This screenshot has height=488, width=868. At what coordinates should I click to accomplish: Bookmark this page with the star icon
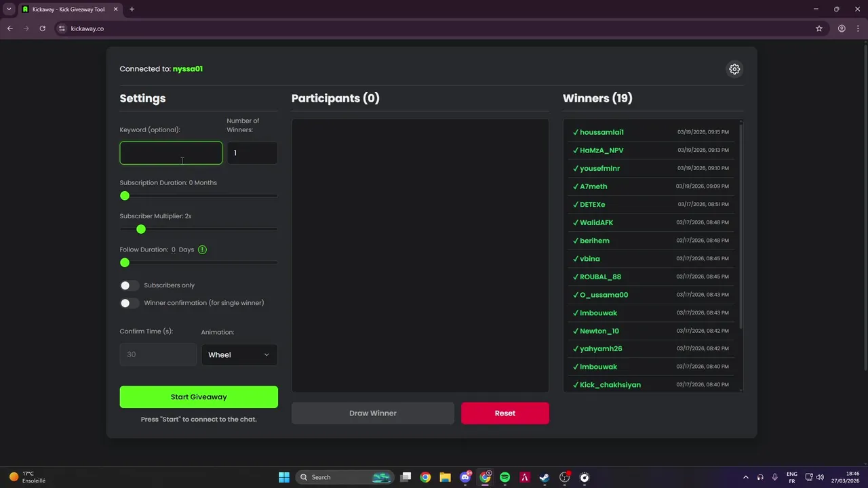click(819, 28)
